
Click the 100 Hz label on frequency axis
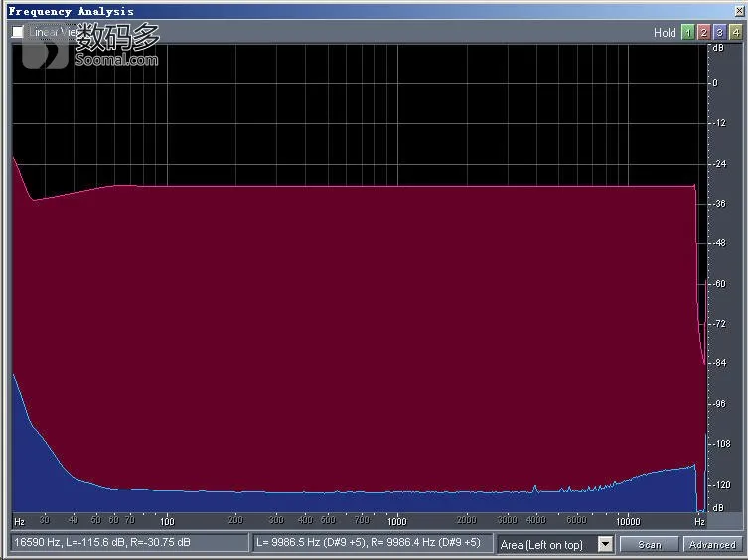coord(167,522)
